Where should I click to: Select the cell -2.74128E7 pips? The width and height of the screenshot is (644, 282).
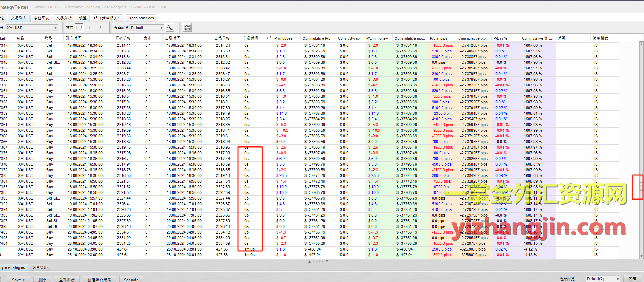(x=474, y=45)
